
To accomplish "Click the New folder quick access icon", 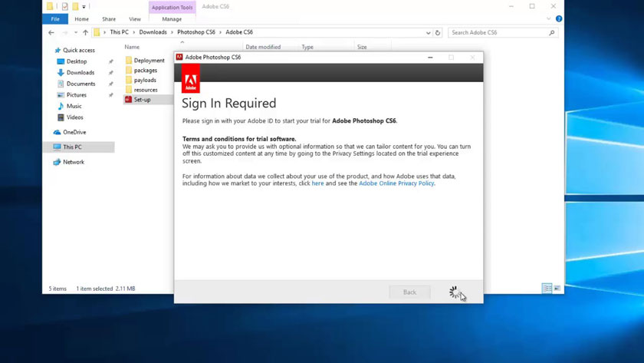I will click(75, 7).
